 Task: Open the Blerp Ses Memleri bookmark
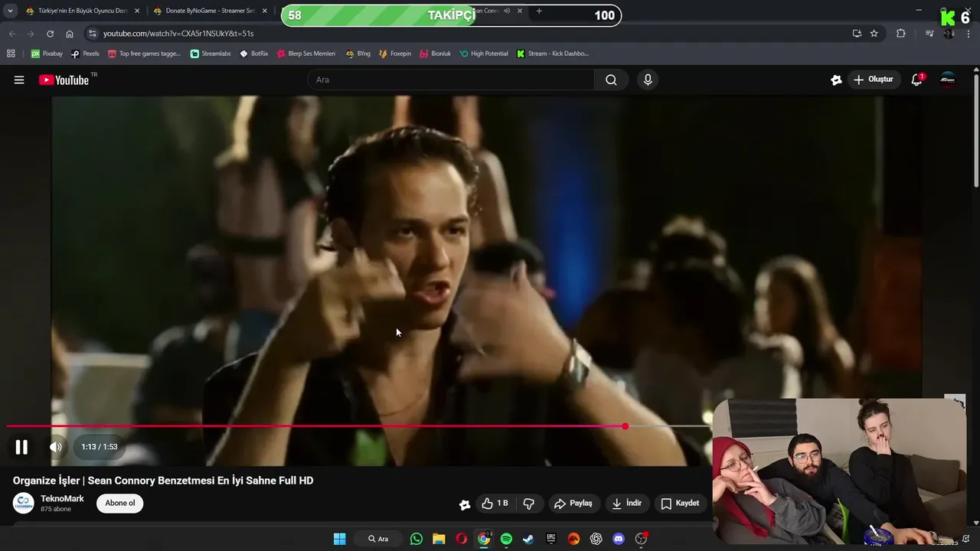(306, 54)
